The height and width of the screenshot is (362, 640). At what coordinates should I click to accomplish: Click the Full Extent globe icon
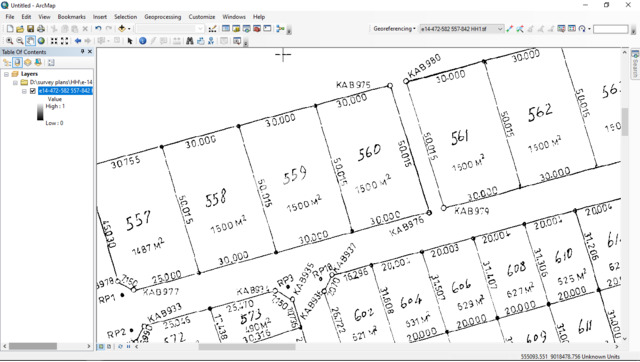(x=41, y=41)
